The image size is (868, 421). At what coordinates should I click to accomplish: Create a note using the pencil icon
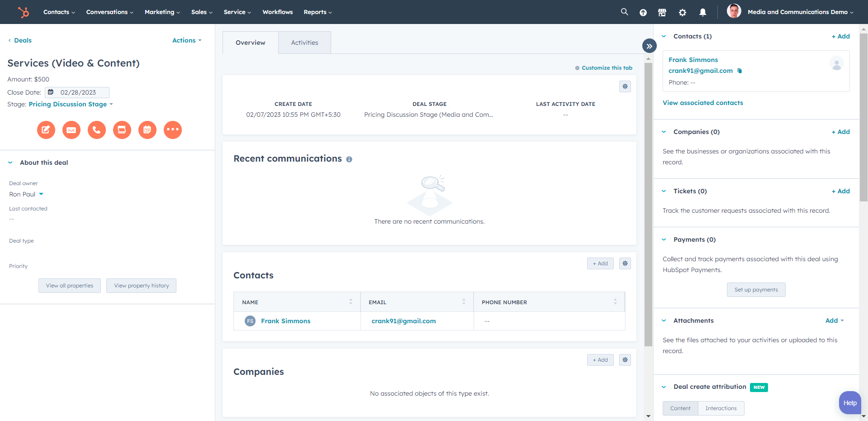(46, 130)
